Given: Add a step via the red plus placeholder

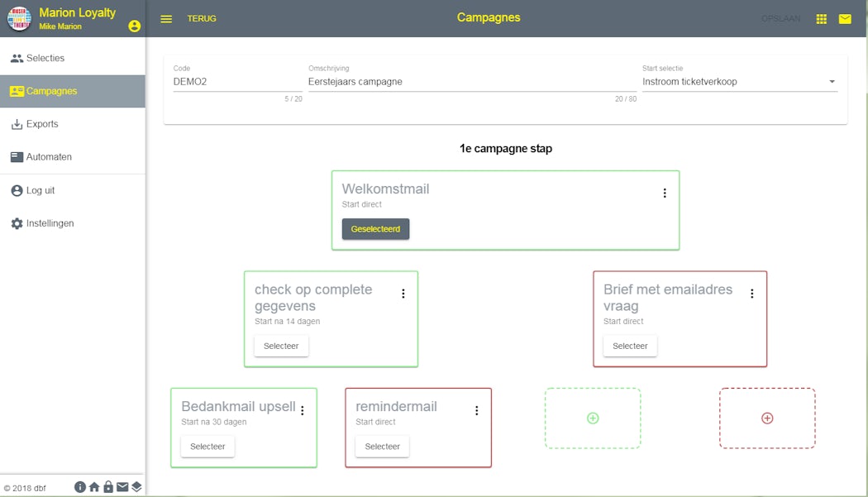Looking at the screenshot, I should (x=766, y=418).
